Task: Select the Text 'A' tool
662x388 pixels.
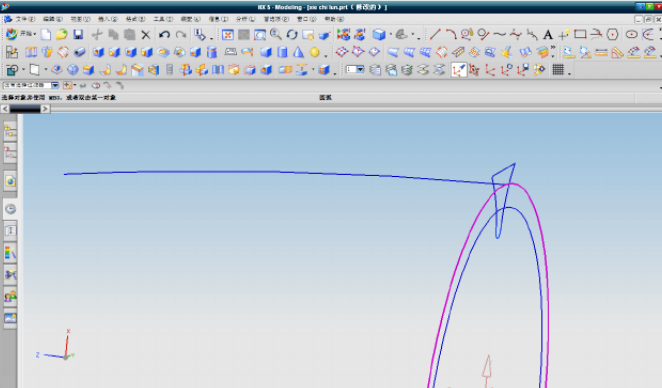Action: pyautogui.click(x=548, y=35)
